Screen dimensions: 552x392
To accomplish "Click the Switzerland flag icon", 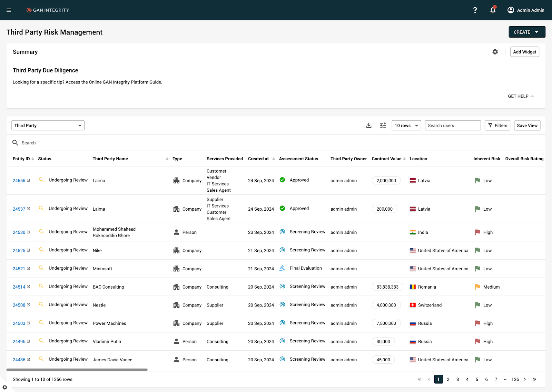I will [413, 305].
